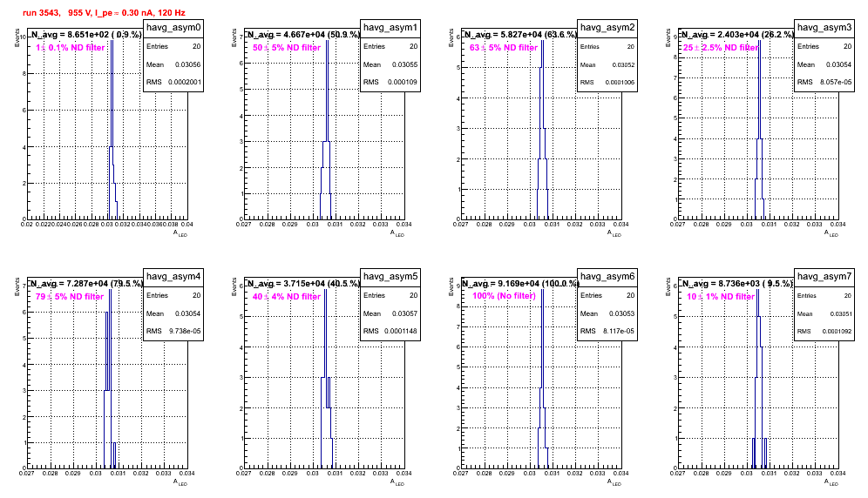Click the '10± 1% ND filter' label
This screenshot has width=868, height=498.
click(721, 297)
